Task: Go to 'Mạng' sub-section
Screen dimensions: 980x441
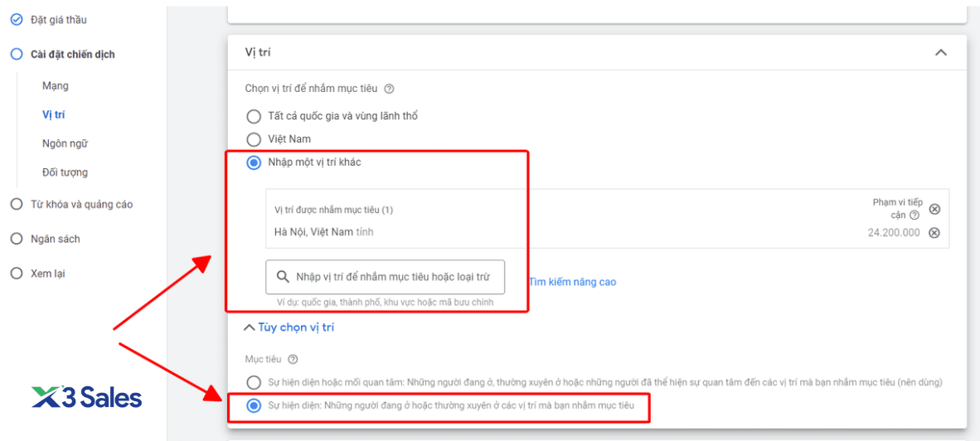Action: point(56,85)
